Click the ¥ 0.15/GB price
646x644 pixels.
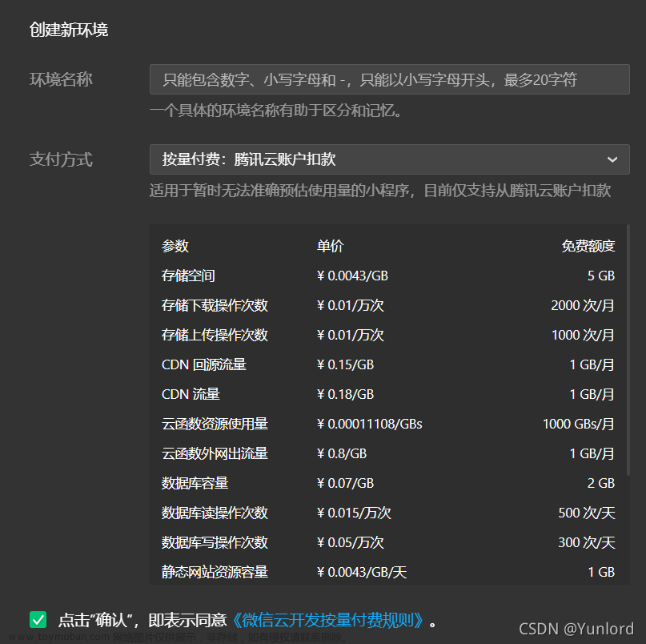point(345,365)
